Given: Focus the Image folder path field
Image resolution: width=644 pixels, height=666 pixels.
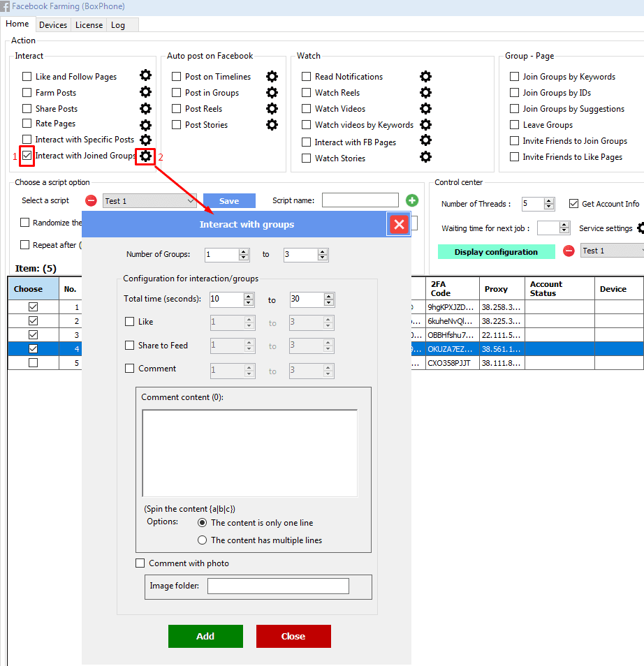Looking at the screenshot, I should (x=278, y=586).
